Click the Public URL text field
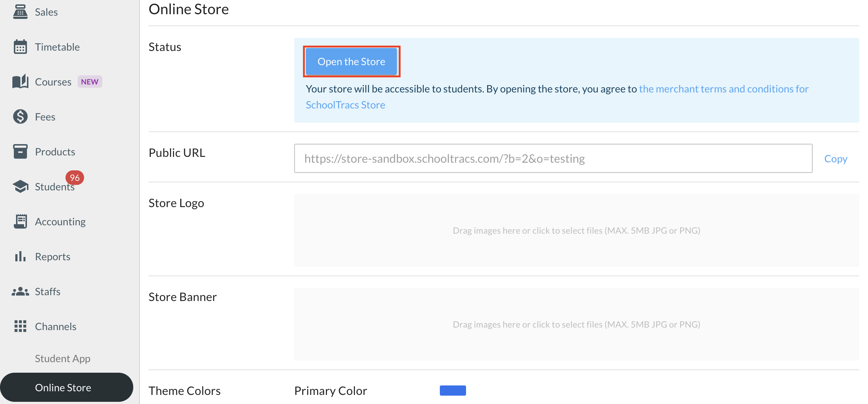This screenshot has width=868, height=404. (553, 159)
